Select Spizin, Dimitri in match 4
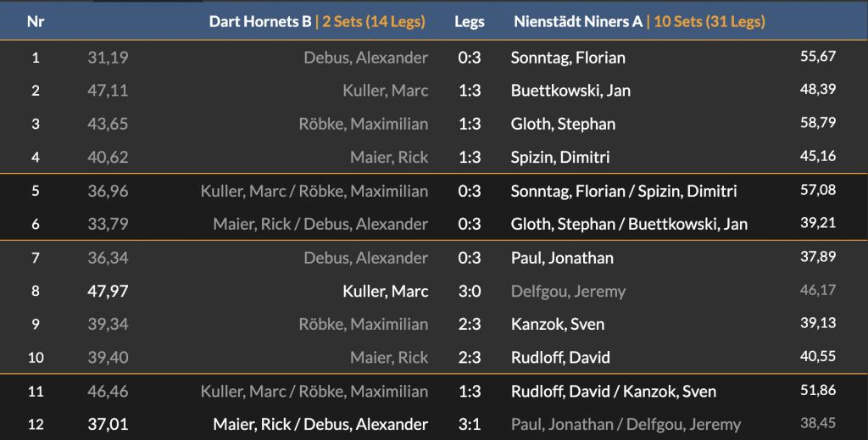868x440 pixels. pos(560,157)
